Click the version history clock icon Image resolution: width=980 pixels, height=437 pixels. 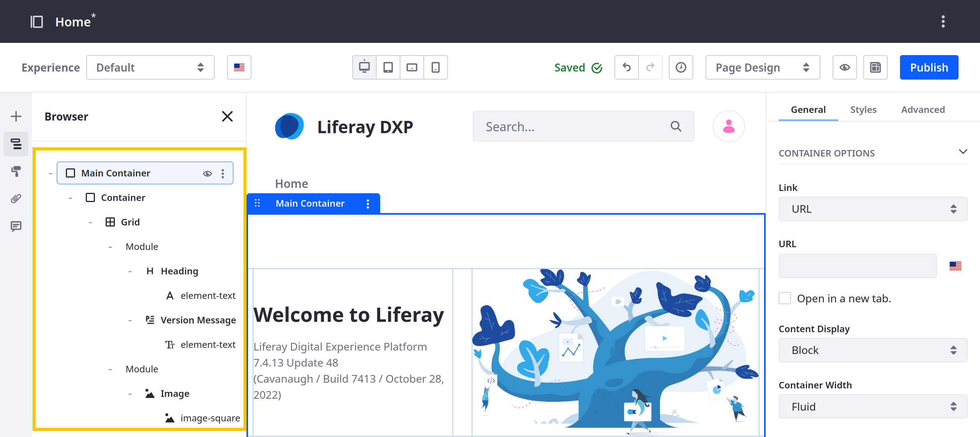(680, 67)
